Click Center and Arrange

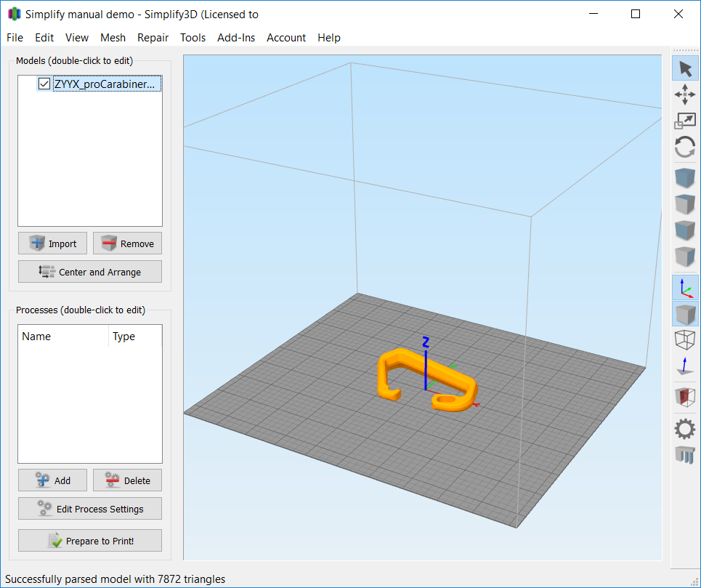pyautogui.click(x=89, y=271)
